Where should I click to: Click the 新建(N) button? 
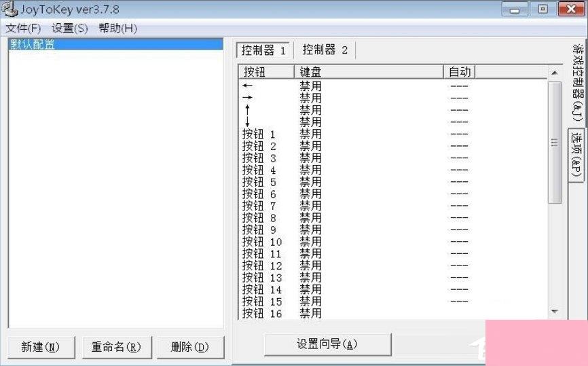pyautogui.click(x=41, y=347)
